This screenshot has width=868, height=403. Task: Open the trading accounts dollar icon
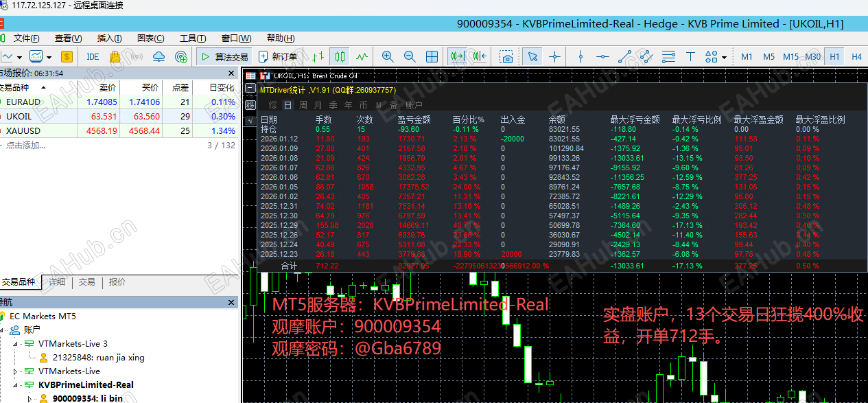click(x=67, y=56)
